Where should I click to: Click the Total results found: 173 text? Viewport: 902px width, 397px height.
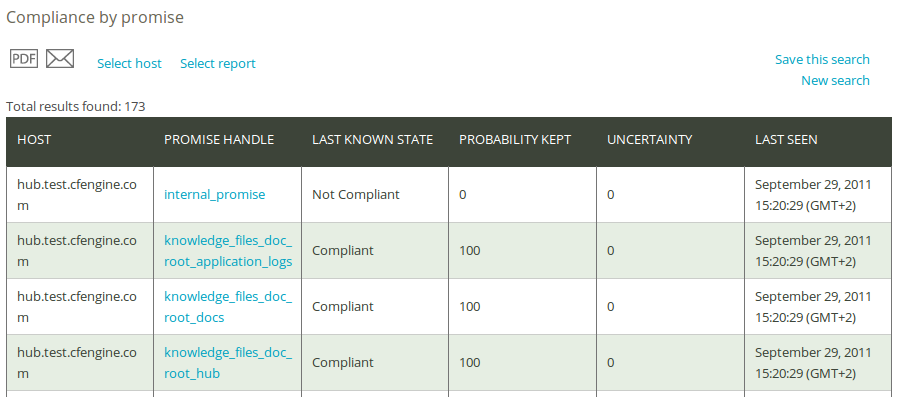pyautogui.click(x=75, y=106)
